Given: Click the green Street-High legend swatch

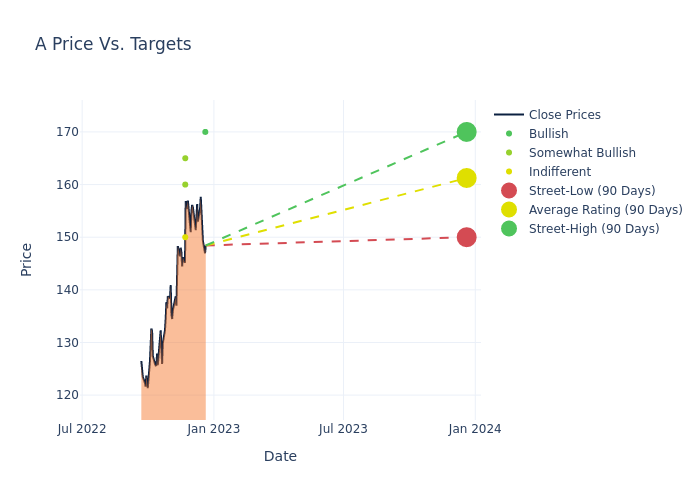Looking at the screenshot, I should click(509, 229).
